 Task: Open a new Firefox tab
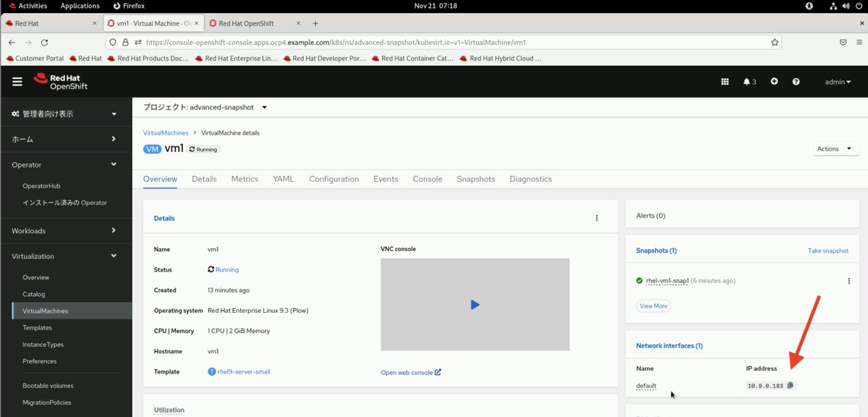click(315, 23)
